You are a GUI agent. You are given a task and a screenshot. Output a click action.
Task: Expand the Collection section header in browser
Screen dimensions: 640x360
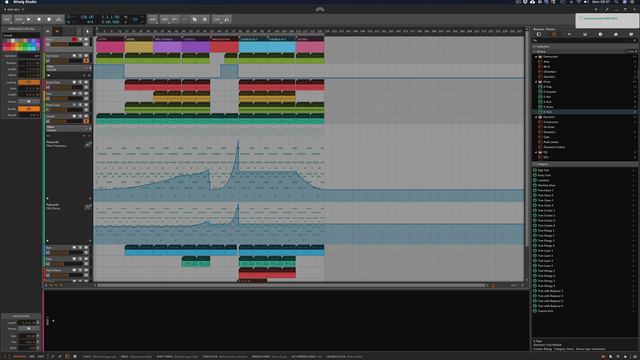[x=584, y=47]
